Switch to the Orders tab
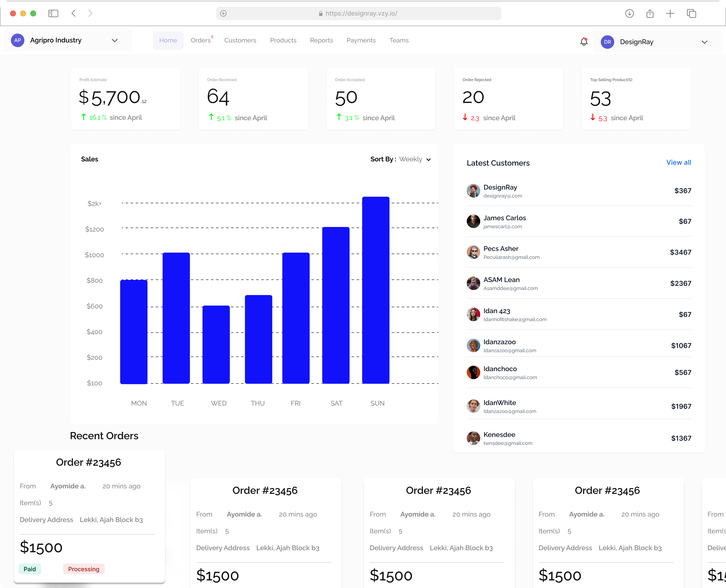This screenshot has height=588, width=726. click(x=200, y=40)
